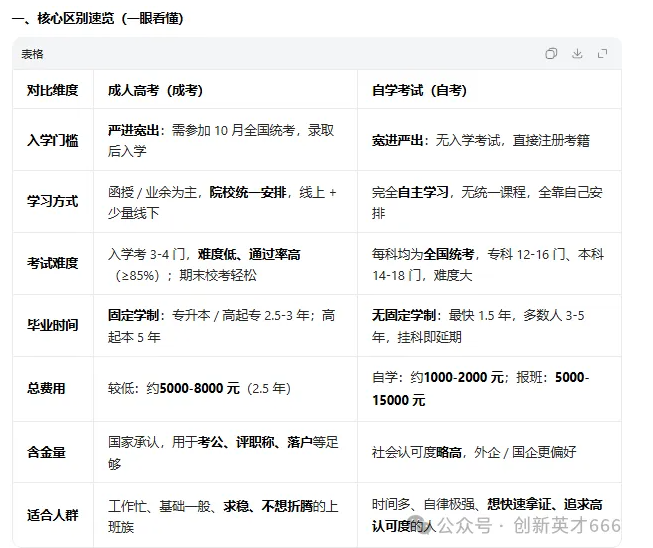Click the 学习方式 row label
The width and height of the screenshot is (653, 548).
[x=52, y=201]
